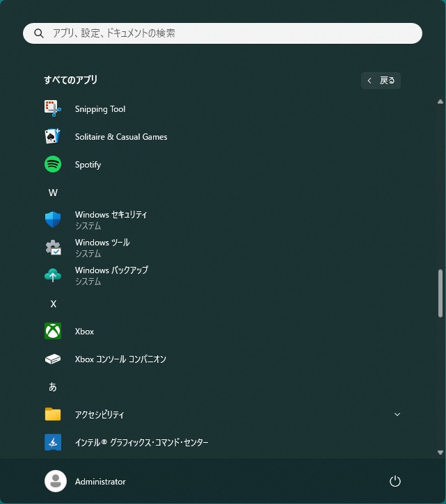Click the アプリ、設定、ドキュメントの検索 search field
This screenshot has height=504, width=446.
223,33
